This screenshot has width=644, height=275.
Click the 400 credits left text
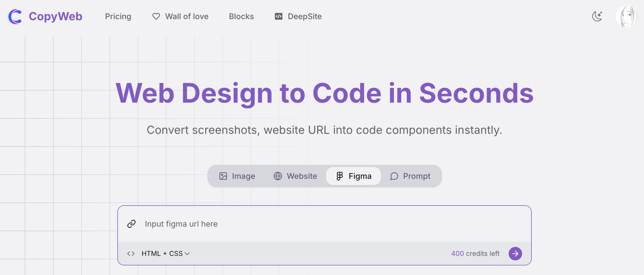click(475, 254)
